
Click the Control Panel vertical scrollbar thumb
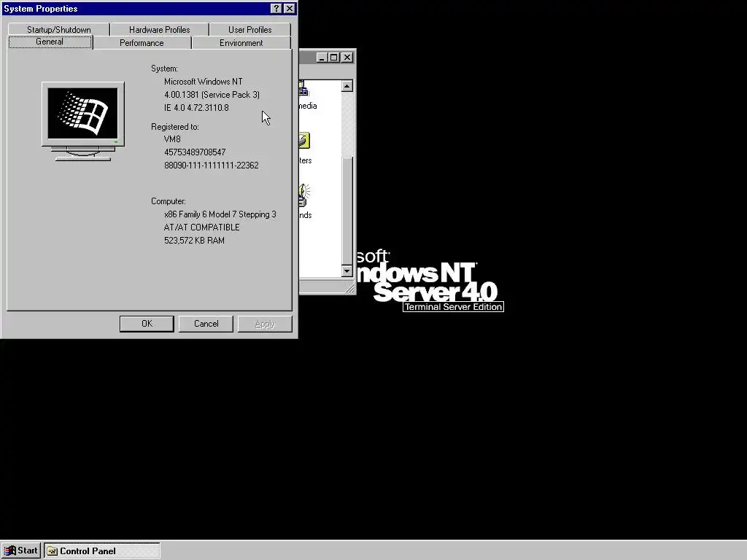point(347,210)
